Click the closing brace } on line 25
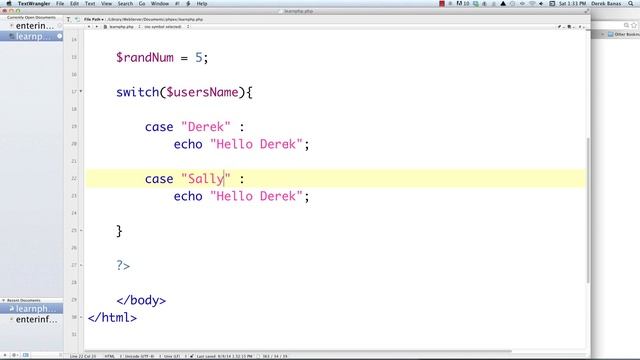Viewport: 640px width, 360px height. 119,231
